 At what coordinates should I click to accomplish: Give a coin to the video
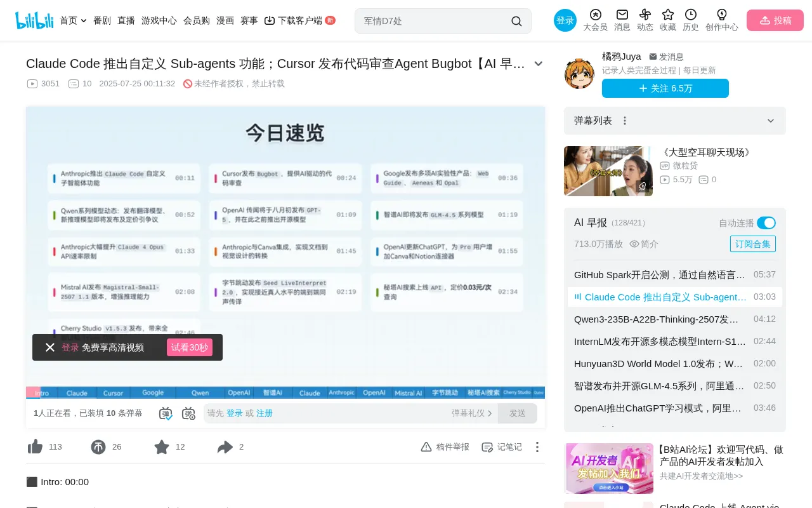coord(98,447)
